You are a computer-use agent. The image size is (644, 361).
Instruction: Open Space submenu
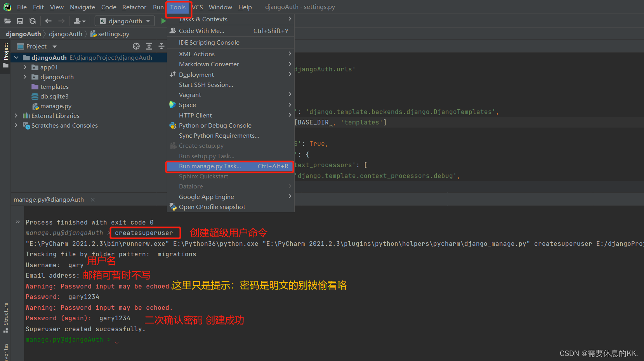(231, 105)
